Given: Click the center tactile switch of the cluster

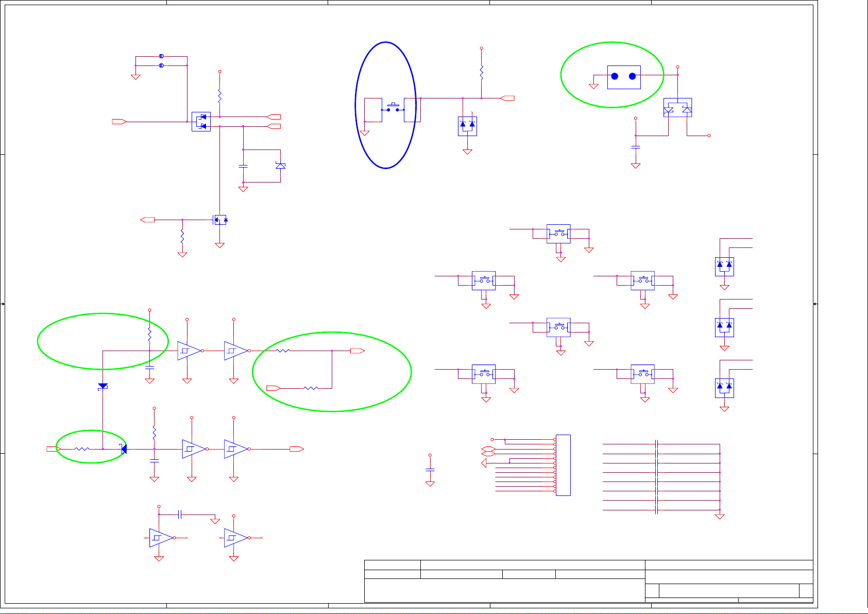Looking at the screenshot, I should (558, 327).
